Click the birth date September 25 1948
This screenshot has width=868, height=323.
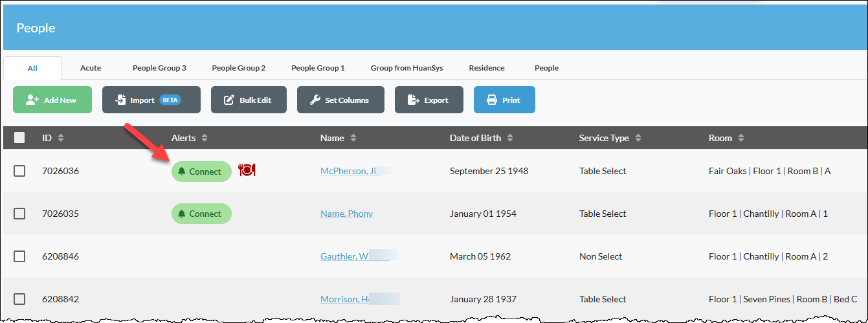tap(489, 171)
